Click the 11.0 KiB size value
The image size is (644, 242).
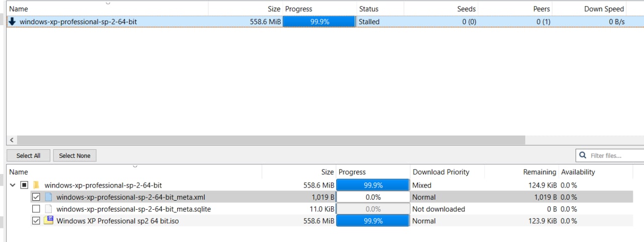[x=321, y=209]
